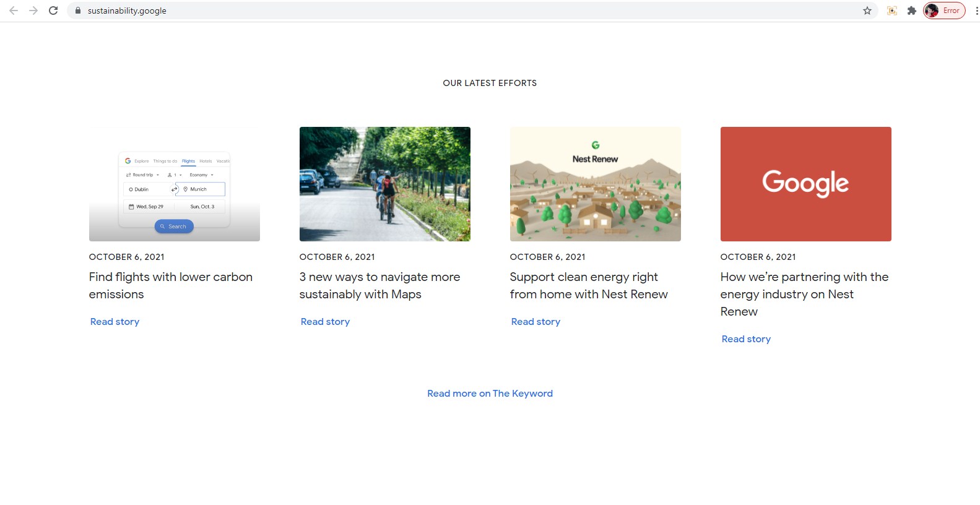The image size is (980, 505).
Task: Click Read more on The Keyword
Action: [490, 394]
